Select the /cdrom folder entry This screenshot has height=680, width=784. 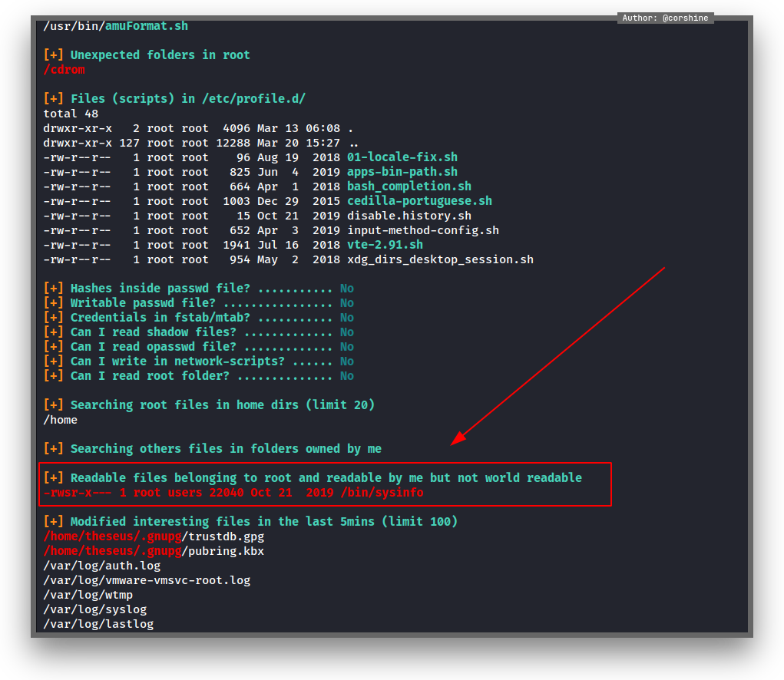coord(64,70)
